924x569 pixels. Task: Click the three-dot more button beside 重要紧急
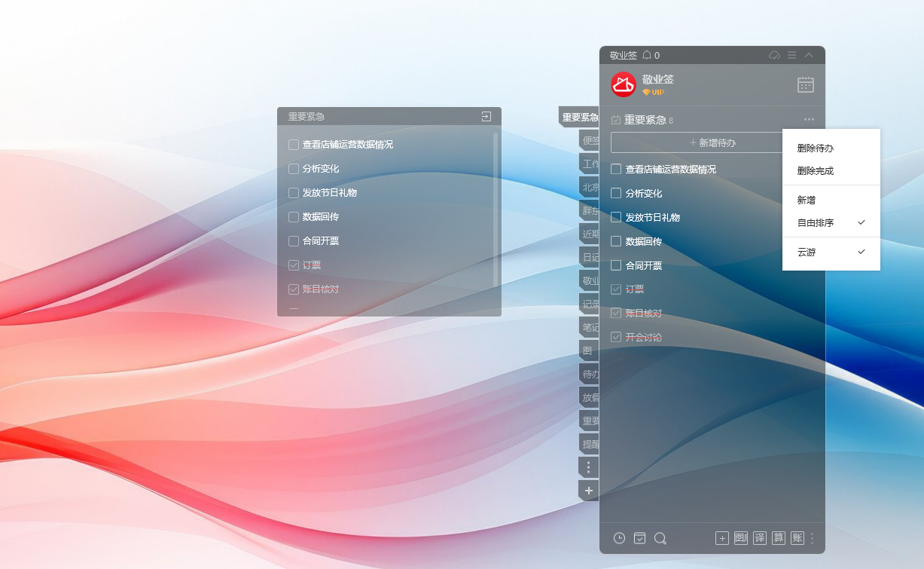(x=809, y=119)
